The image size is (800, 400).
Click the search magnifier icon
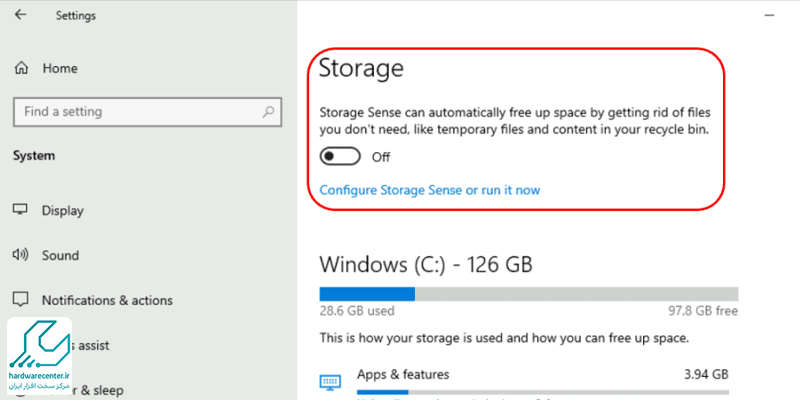click(x=268, y=111)
